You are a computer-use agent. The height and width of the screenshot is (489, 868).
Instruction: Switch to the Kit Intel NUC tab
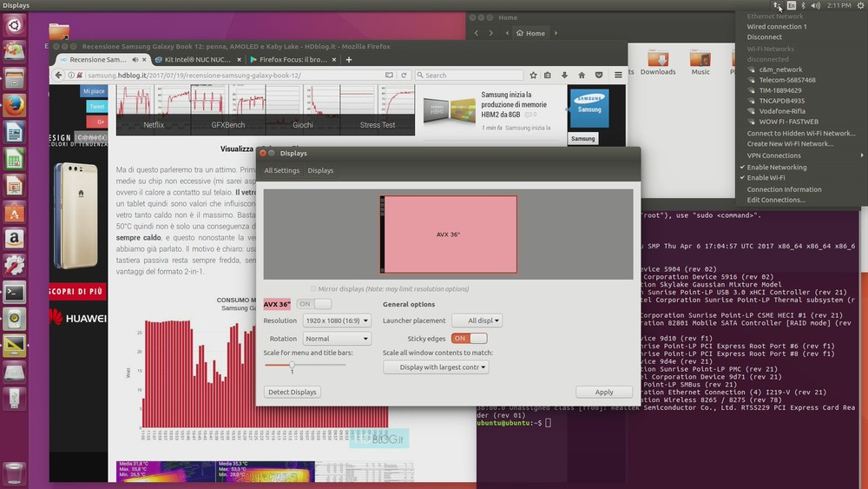tap(196, 60)
